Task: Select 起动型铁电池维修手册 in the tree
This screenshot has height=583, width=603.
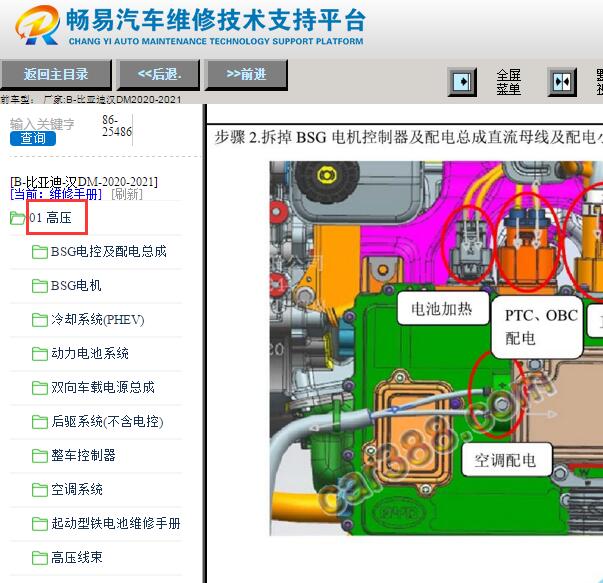Action: [x=116, y=523]
